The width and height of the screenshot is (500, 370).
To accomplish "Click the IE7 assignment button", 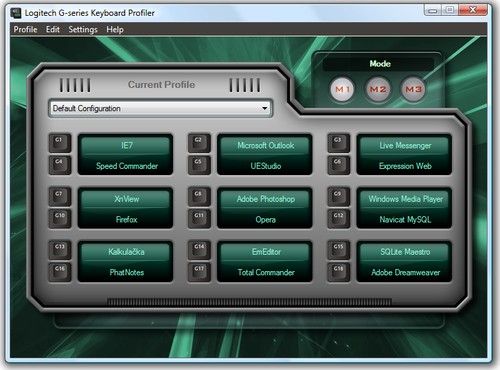I will pos(126,145).
